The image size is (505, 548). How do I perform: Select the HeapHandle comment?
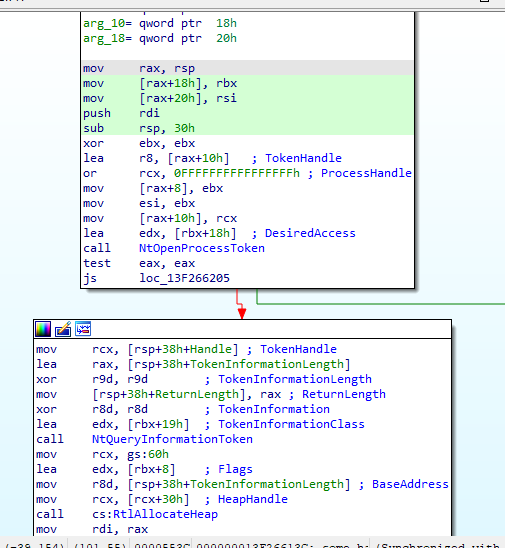(253, 499)
